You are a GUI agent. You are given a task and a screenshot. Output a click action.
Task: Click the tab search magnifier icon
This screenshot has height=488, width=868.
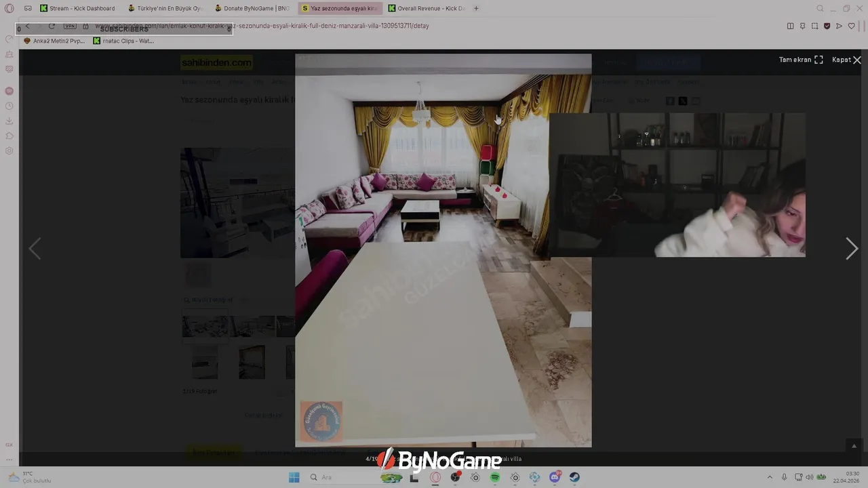tap(820, 8)
